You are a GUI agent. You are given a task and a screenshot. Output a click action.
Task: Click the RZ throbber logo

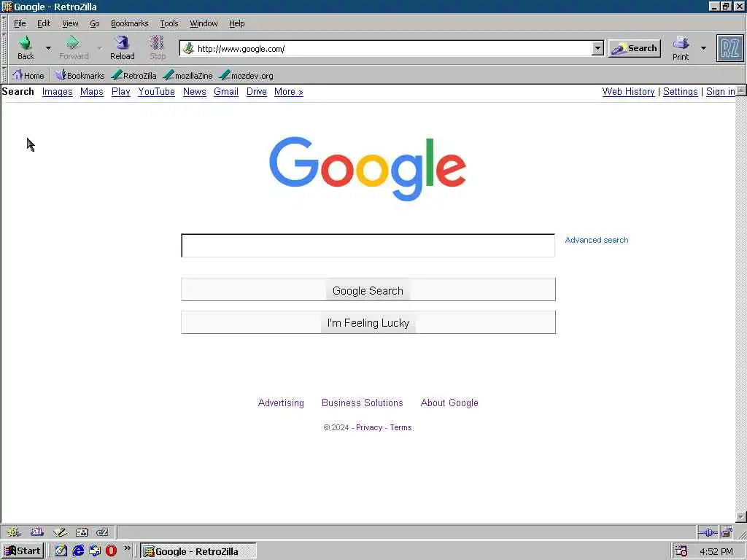click(729, 48)
